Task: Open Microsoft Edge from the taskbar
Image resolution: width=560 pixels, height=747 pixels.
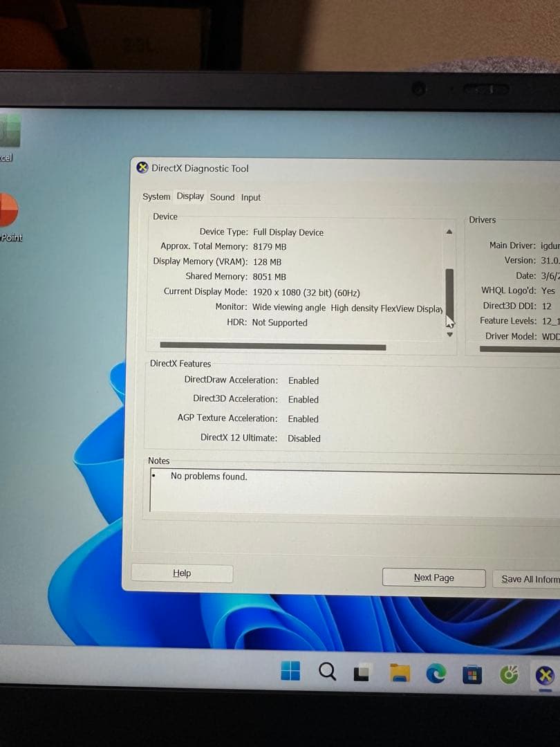Action: (436, 672)
